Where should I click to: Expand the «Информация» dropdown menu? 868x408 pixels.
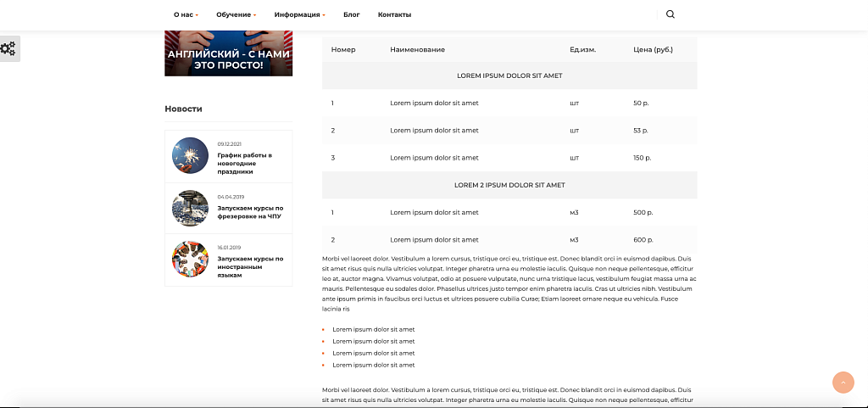[x=299, y=15]
